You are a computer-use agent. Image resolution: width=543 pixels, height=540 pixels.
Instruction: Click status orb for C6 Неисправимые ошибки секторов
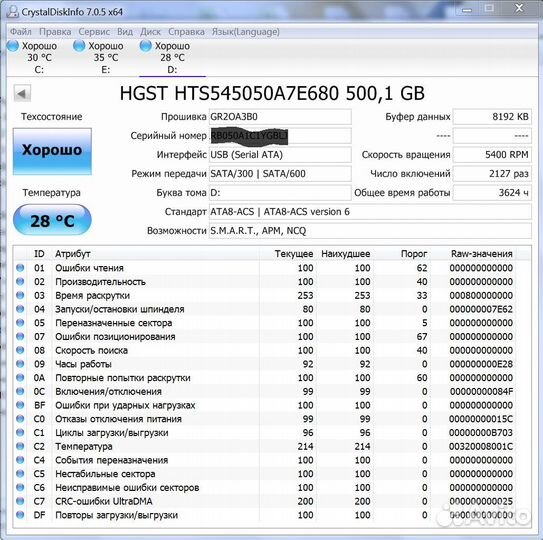click(20, 487)
